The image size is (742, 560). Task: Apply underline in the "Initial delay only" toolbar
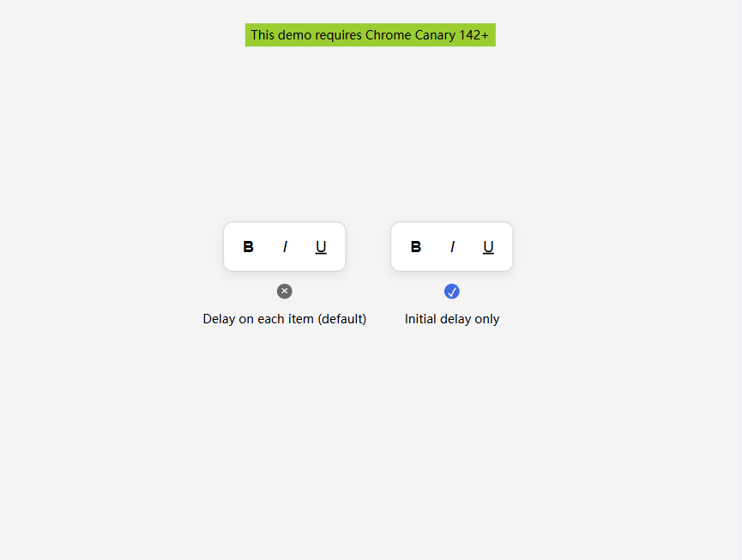[x=488, y=246]
